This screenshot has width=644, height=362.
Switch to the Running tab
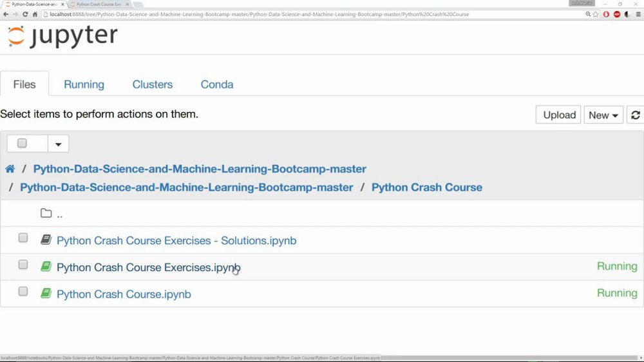point(84,84)
